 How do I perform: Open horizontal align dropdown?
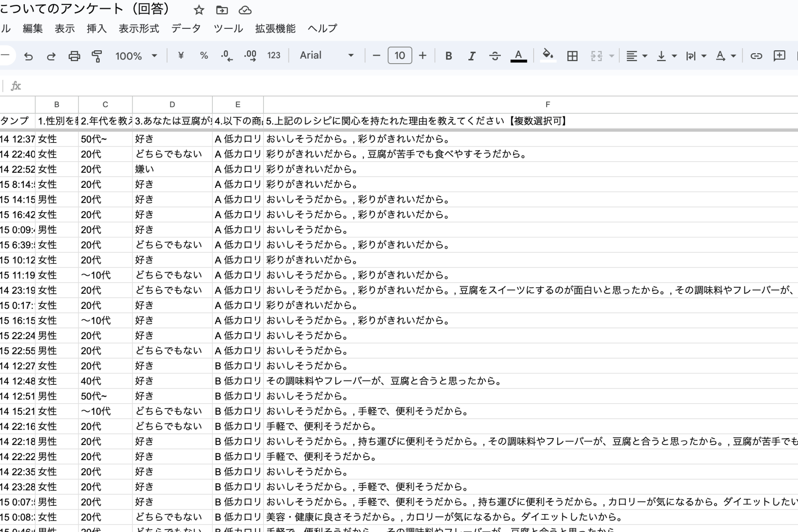[x=636, y=56]
